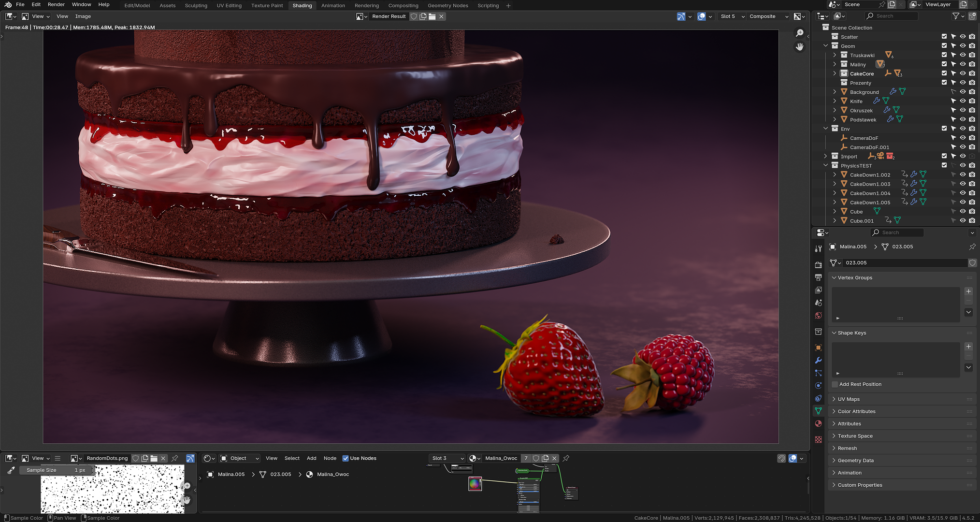Click the pin icon beside Malina_Owoc material
Image resolution: width=980 pixels, height=522 pixels.
click(x=566, y=458)
